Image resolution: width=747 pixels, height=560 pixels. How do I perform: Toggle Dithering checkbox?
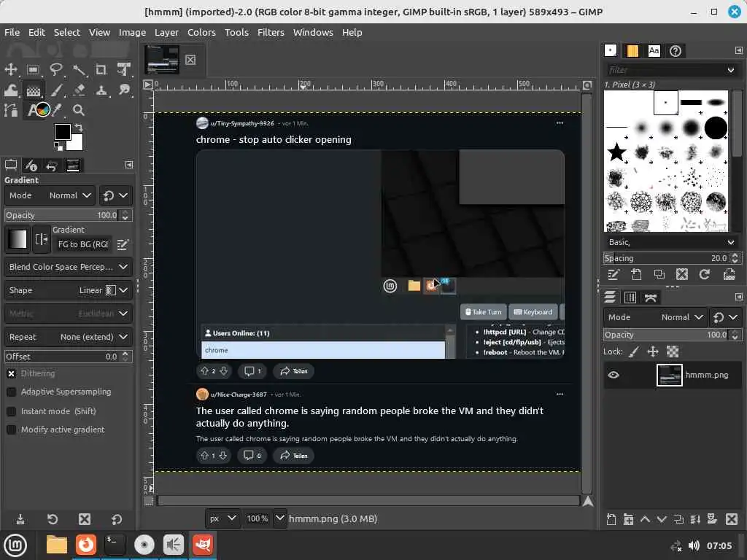12,374
